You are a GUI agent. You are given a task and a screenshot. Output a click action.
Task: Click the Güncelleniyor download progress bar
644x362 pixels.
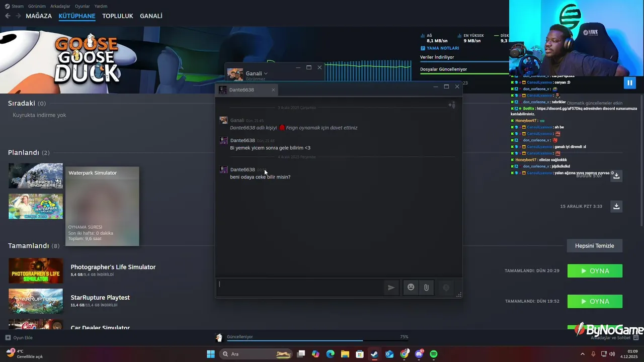(x=317, y=340)
